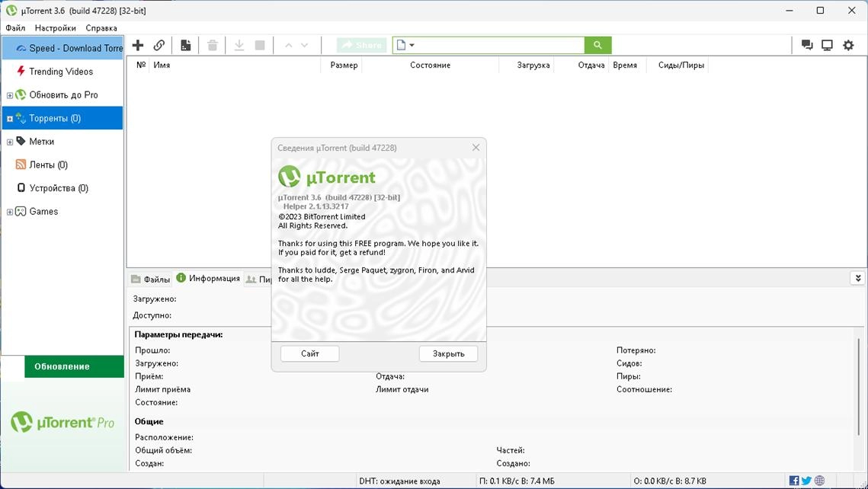Select Метки label in sidebar
The width and height of the screenshot is (868, 489).
41,142
